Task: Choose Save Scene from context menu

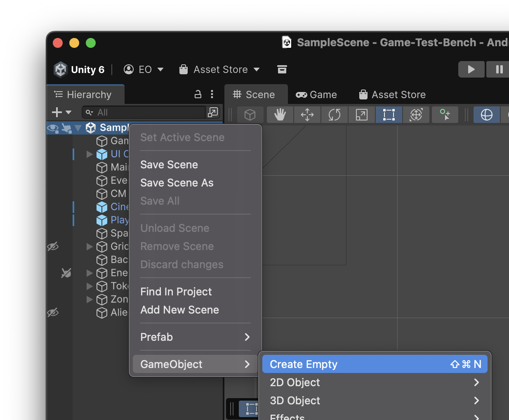Action: [169, 165]
